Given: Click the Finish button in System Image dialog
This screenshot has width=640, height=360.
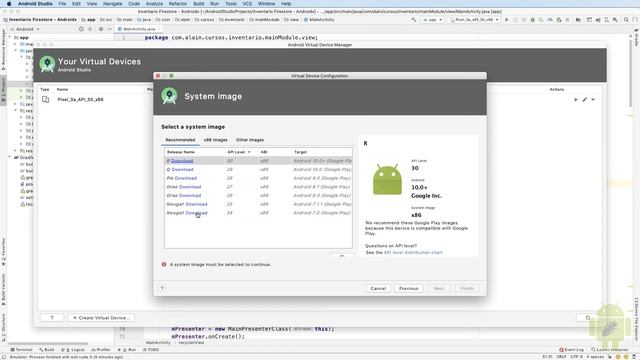Looking at the screenshot, I should click(467, 288).
